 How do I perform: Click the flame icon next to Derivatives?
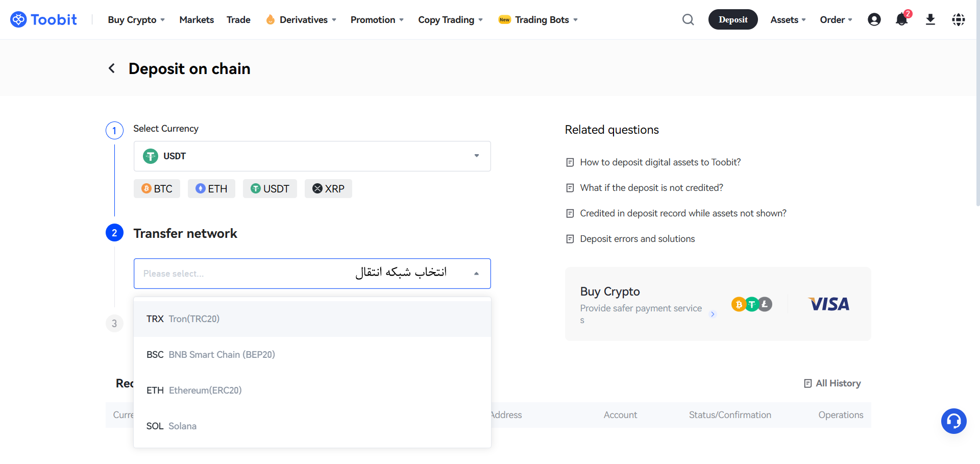click(271, 19)
